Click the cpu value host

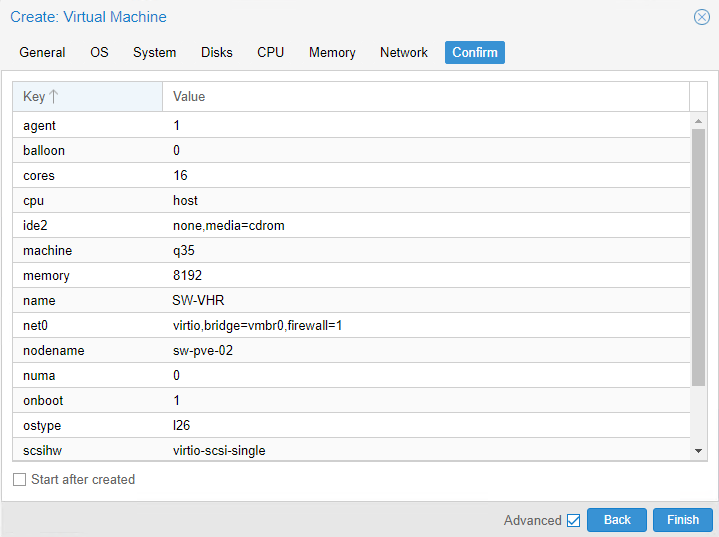(185, 200)
